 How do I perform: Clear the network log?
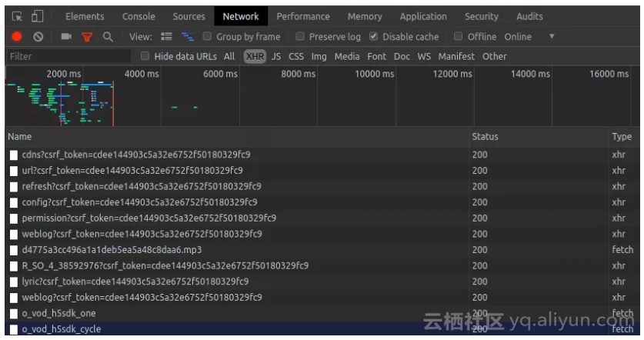[38, 37]
